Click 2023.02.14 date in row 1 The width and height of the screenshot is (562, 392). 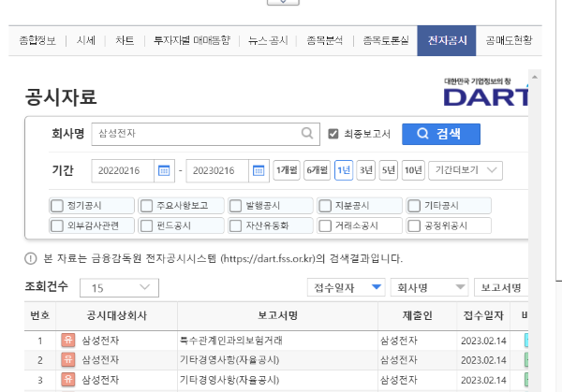click(x=483, y=341)
